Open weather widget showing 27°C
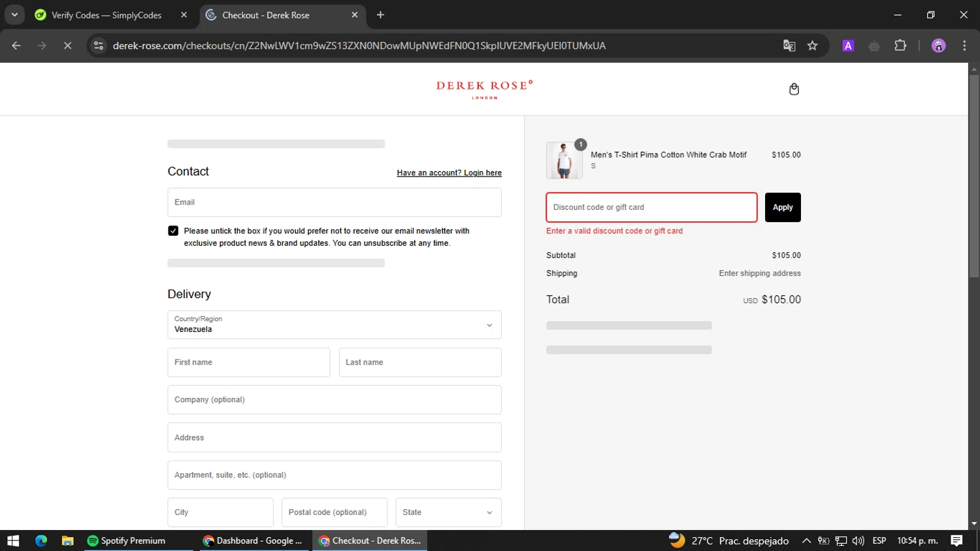This screenshot has width=980, height=551. click(x=728, y=541)
